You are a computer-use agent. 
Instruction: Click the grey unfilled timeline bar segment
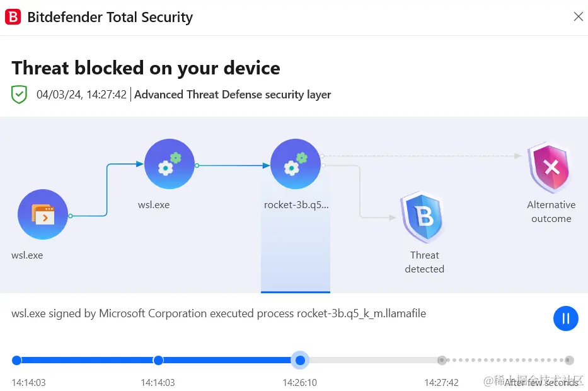372,360
